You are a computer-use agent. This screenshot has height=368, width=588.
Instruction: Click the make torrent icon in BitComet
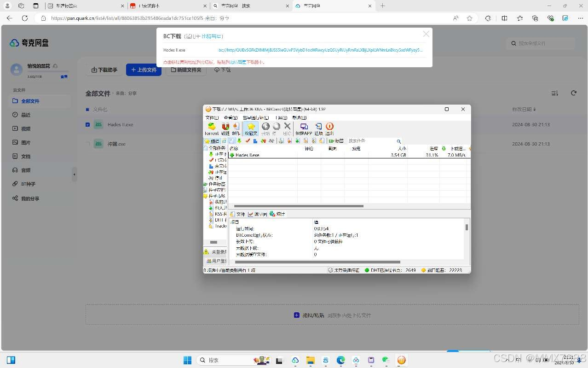[236, 129]
